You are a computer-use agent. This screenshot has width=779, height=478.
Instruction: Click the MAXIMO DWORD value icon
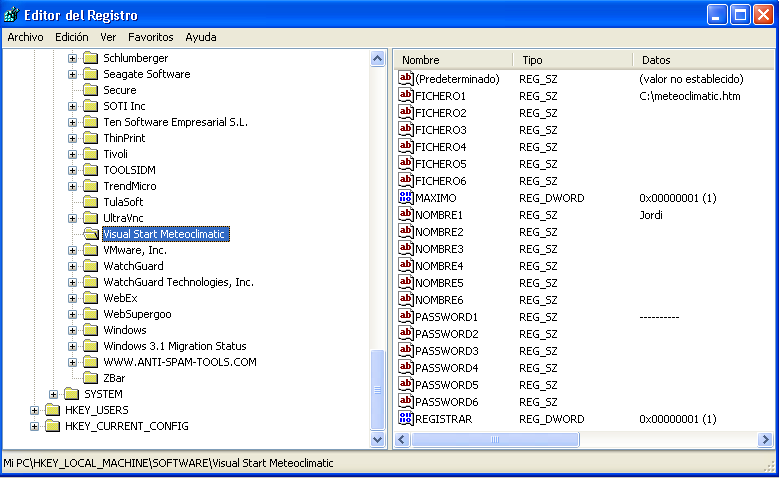click(x=406, y=198)
